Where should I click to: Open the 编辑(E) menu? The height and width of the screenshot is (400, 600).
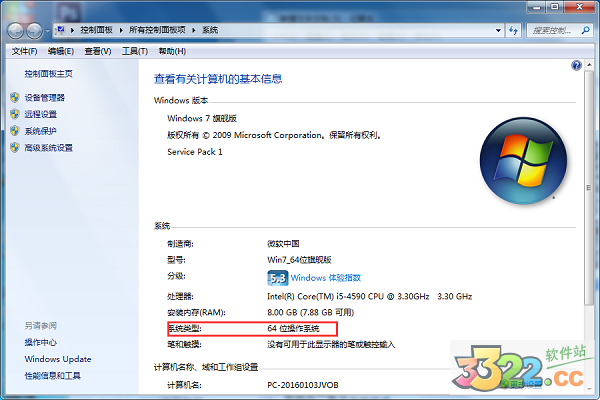61,51
